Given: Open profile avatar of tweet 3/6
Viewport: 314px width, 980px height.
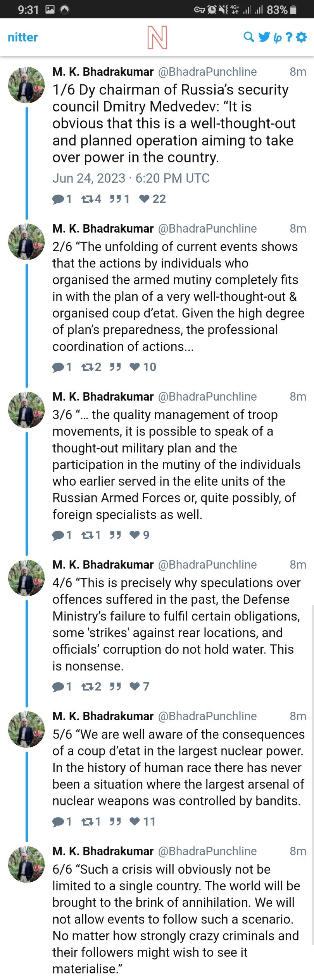Looking at the screenshot, I should (x=27, y=409).
